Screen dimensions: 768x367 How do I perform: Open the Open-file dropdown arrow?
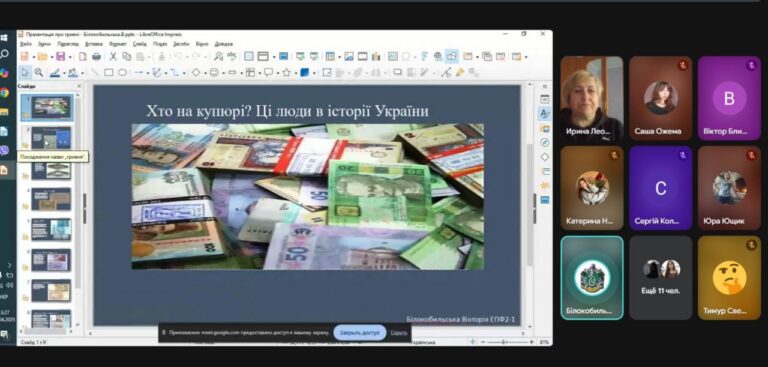[52, 57]
